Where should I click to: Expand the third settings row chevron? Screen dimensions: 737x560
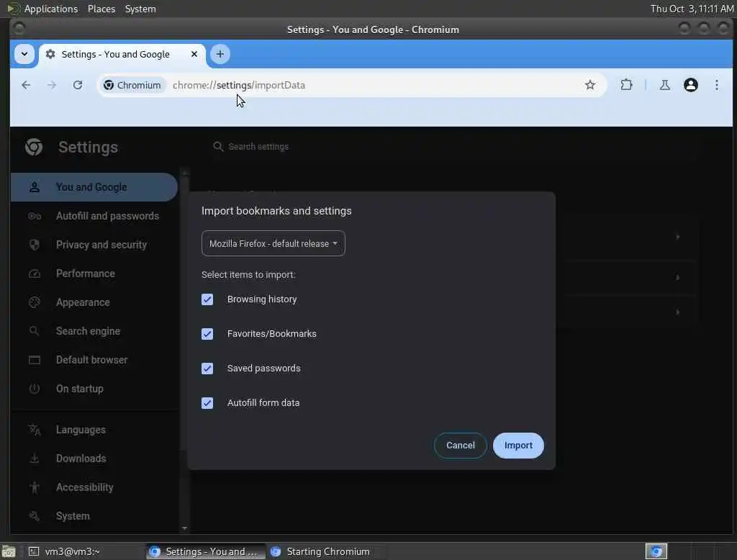tap(677, 312)
